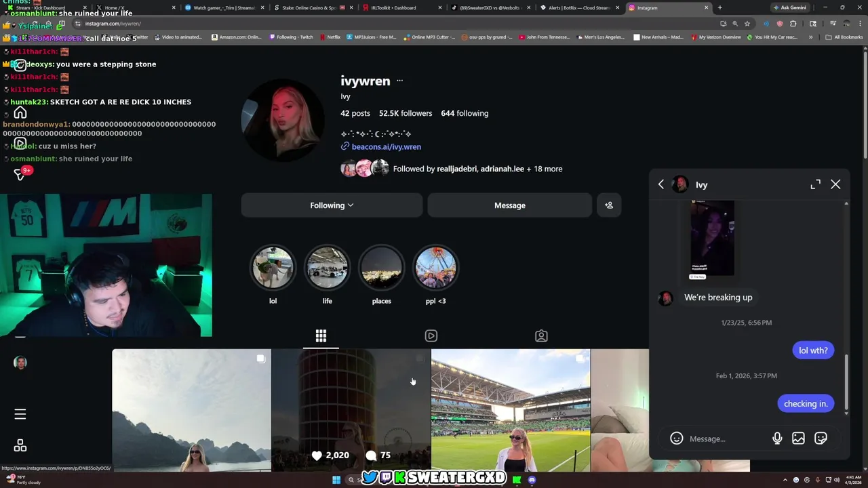Open the 'lol' story highlight
The width and height of the screenshot is (868, 488).
pyautogui.click(x=273, y=268)
